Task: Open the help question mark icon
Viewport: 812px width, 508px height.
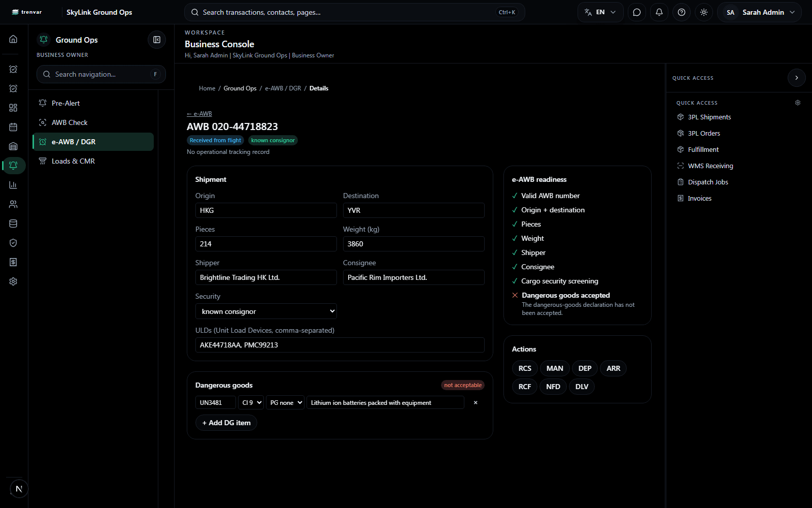Action: (x=682, y=12)
